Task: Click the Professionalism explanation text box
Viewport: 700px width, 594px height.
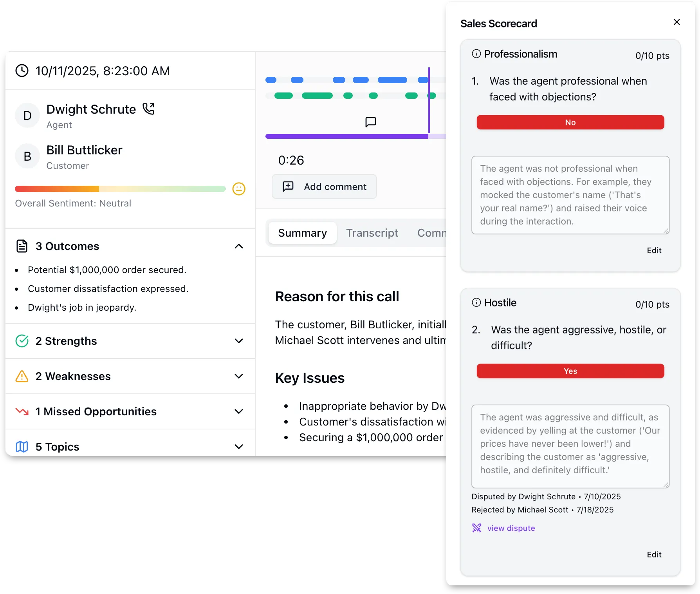Action: point(570,195)
